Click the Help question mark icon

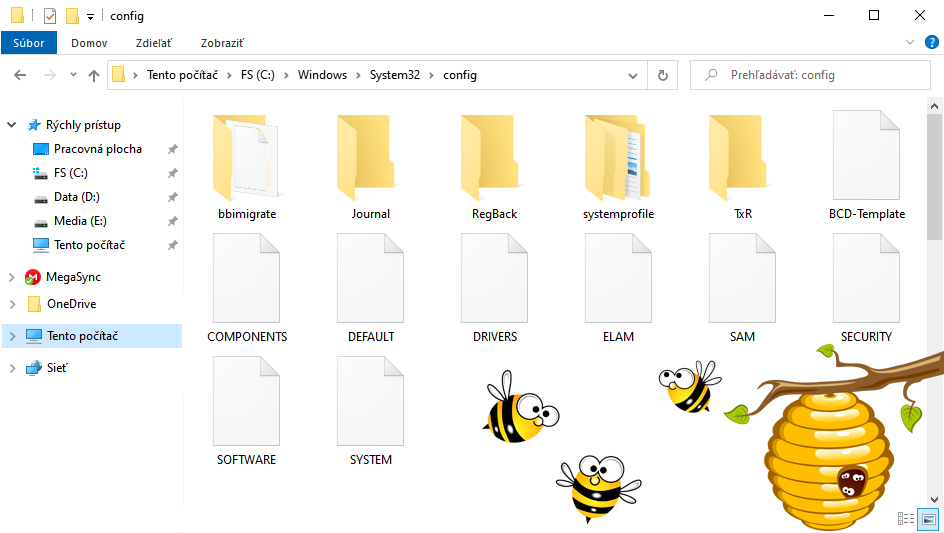click(931, 42)
